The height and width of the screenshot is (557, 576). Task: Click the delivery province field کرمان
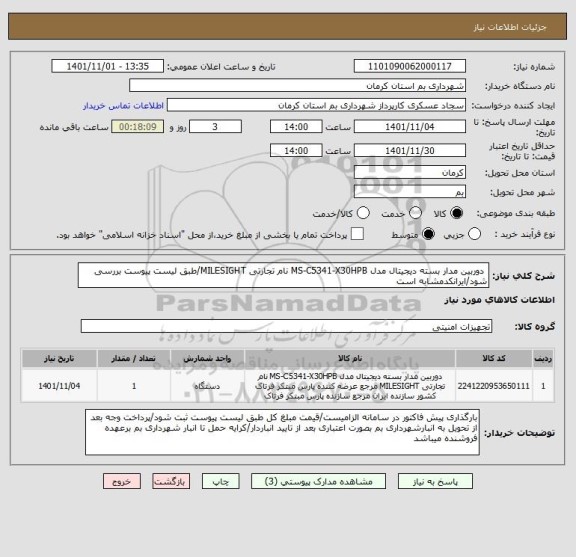point(410,173)
